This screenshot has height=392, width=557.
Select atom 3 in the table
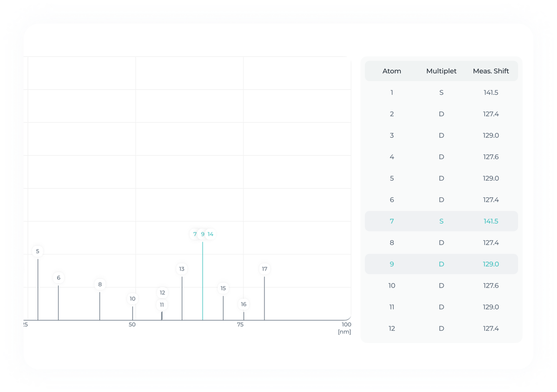[441, 135]
